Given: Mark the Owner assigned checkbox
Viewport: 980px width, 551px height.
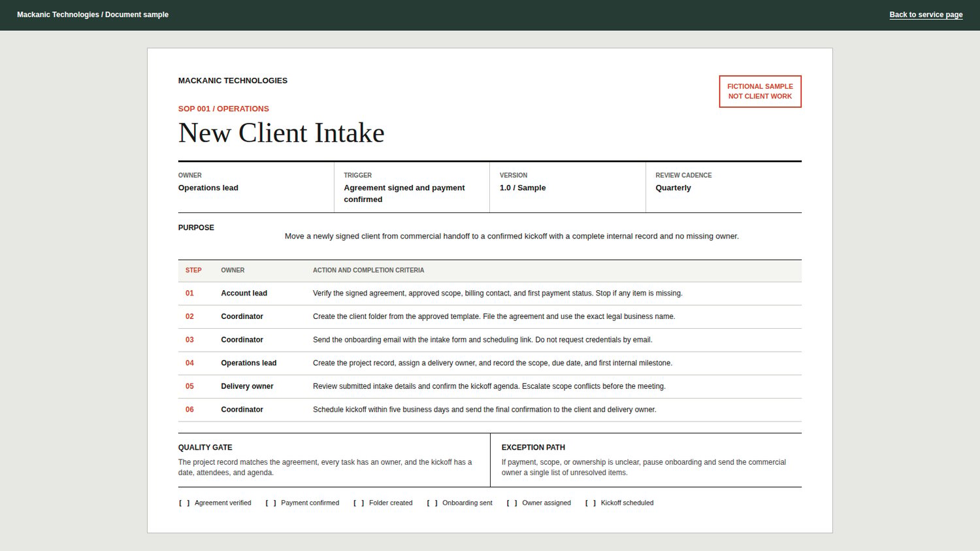Looking at the screenshot, I should [x=512, y=503].
